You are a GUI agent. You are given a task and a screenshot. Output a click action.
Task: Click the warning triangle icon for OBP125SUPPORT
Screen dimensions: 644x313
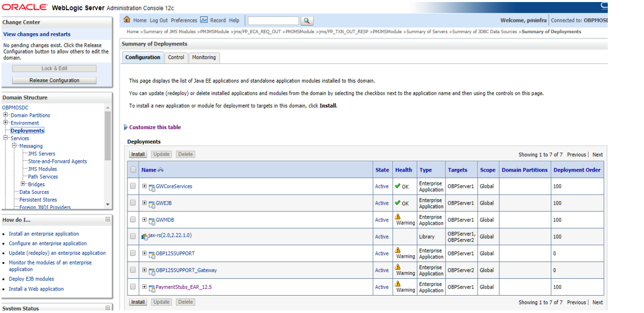point(398,250)
